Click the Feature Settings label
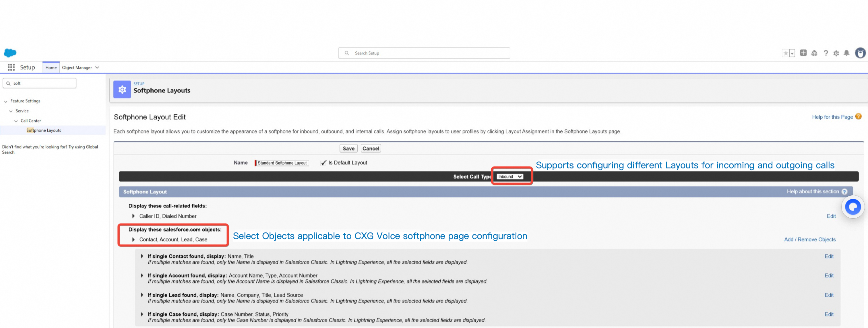This screenshot has width=868, height=328. (25, 101)
